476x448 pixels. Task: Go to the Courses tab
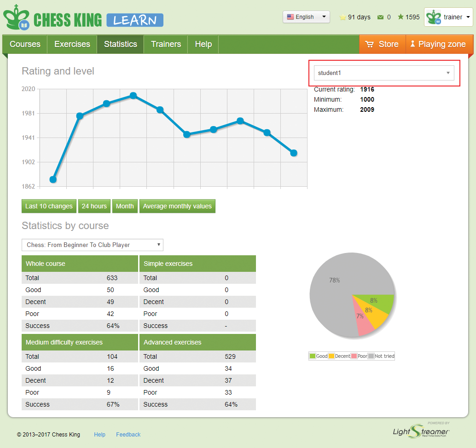tap(25, 44)
